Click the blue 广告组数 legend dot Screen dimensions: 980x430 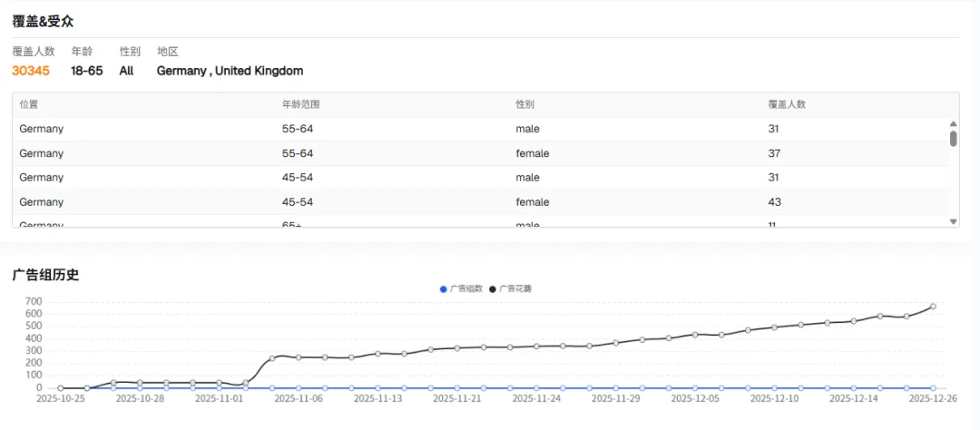444,288
